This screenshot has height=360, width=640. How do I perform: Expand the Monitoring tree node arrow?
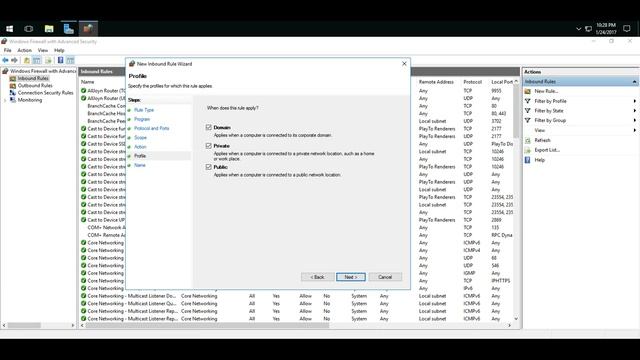click(5, 100)
